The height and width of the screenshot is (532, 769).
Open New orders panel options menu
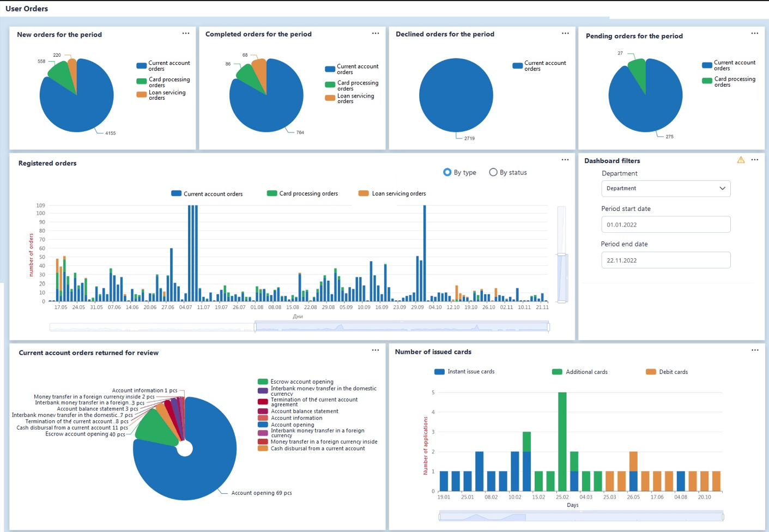(x=186, y=33)
